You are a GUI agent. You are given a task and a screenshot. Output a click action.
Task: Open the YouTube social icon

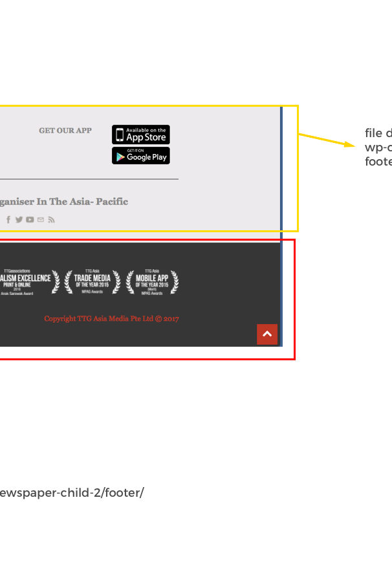[x=30, y=220]
